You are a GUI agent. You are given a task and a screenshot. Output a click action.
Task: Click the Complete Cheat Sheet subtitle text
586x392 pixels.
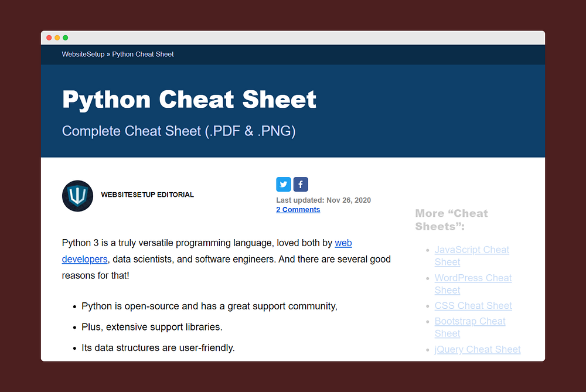point(179,131)
